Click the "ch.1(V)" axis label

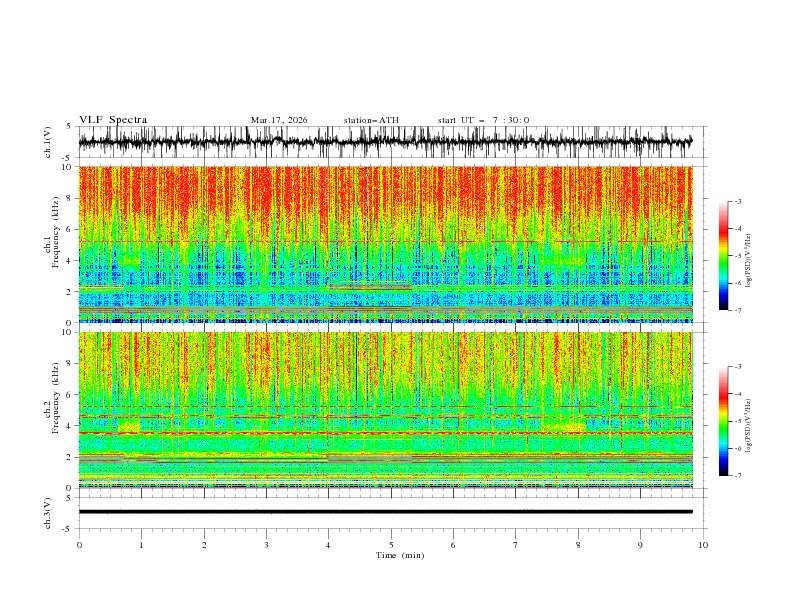(48, 142)
